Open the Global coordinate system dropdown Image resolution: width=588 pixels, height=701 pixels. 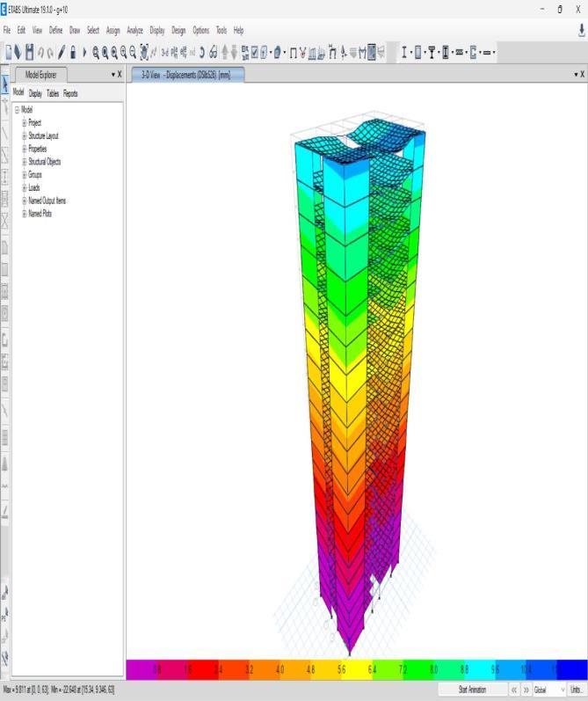click(x=549, y=690)
